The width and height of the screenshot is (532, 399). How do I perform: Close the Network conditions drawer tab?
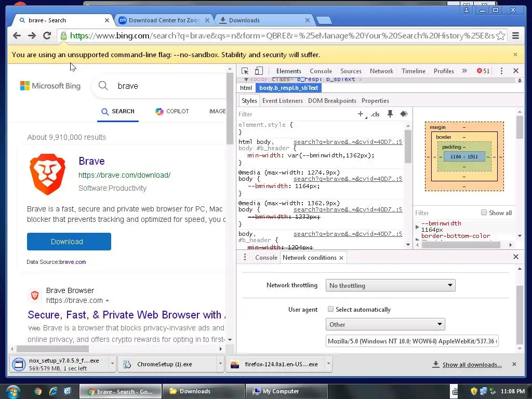pyautogui.click(x=341, y=258)
